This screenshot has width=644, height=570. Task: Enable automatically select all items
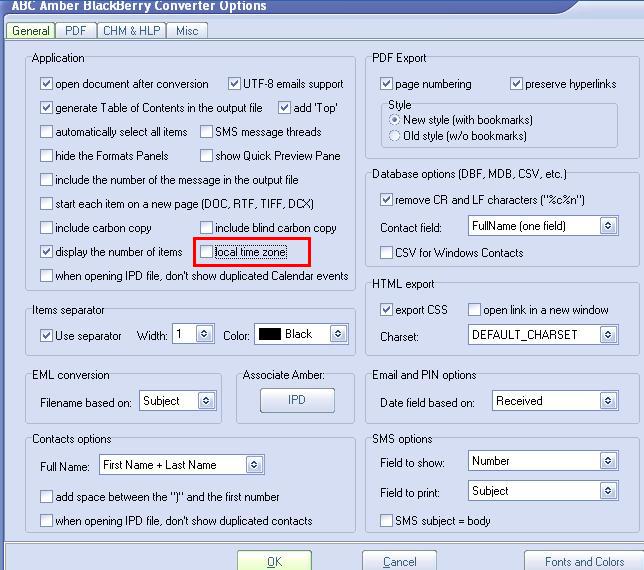coord(46,132)
